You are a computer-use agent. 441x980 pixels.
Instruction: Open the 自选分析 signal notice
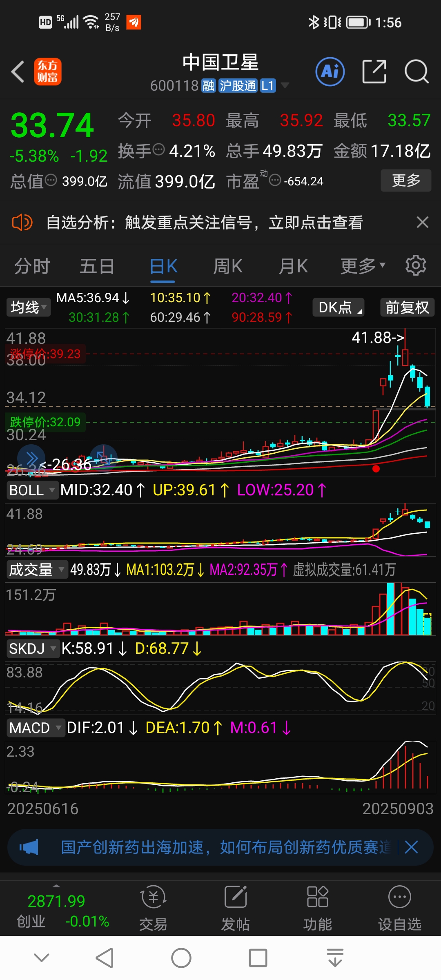pos(205,223)
